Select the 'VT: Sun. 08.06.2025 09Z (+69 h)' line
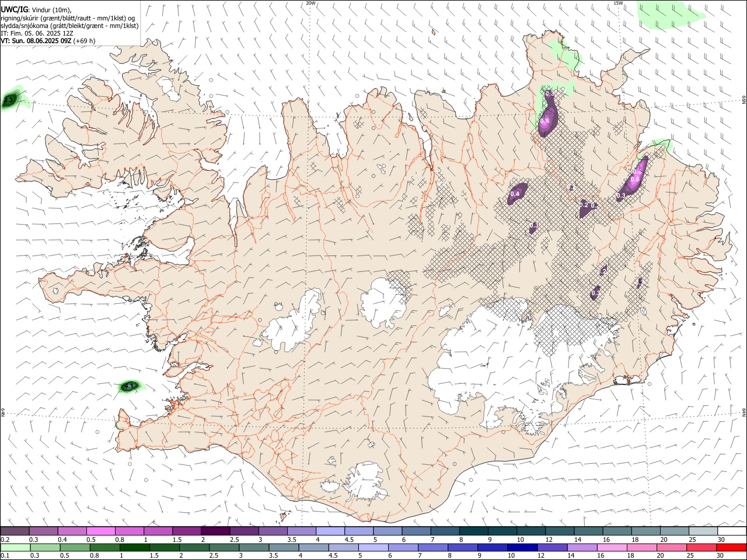Screen dimensions: 747x560 48,41
